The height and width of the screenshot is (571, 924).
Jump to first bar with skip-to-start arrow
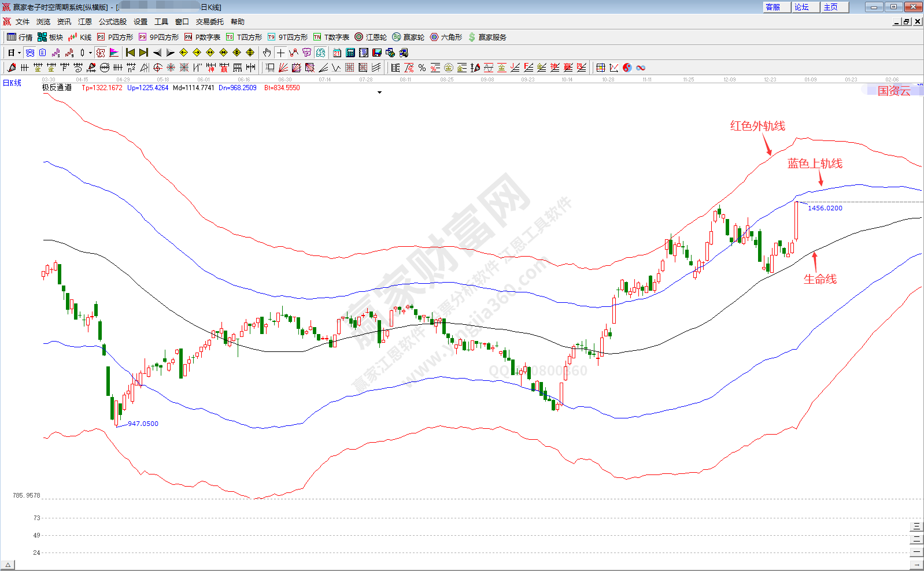point(130,53)
